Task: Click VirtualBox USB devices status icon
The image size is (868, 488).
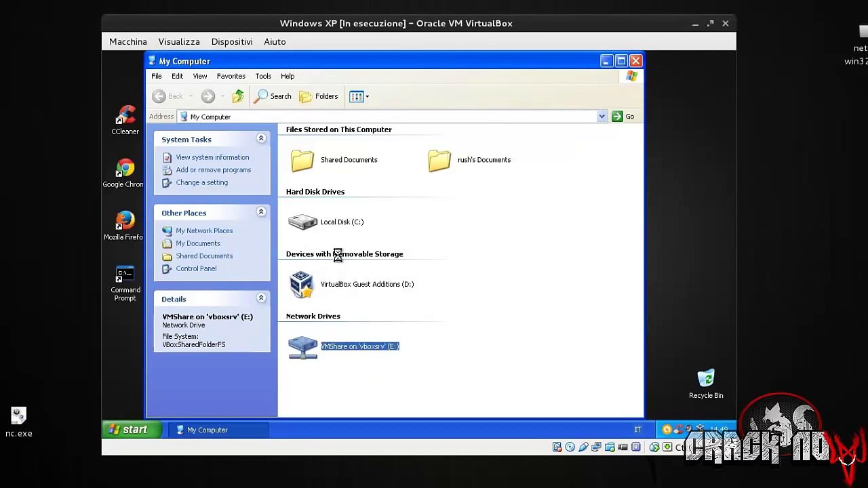Action: [583, 447]
